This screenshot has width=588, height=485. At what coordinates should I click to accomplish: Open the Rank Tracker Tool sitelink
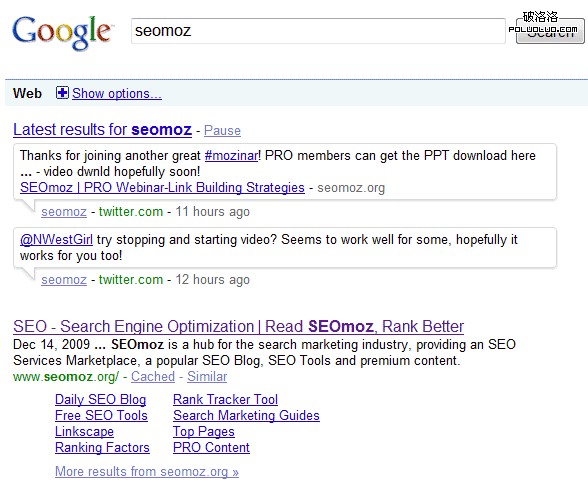coord(225,399)
